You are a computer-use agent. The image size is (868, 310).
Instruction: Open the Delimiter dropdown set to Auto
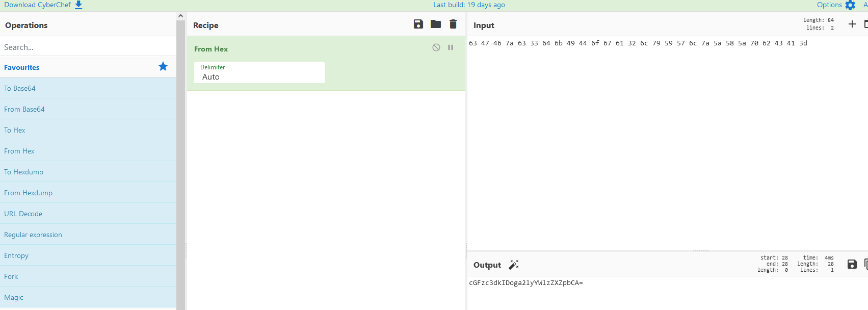click(x=259, y=72)
